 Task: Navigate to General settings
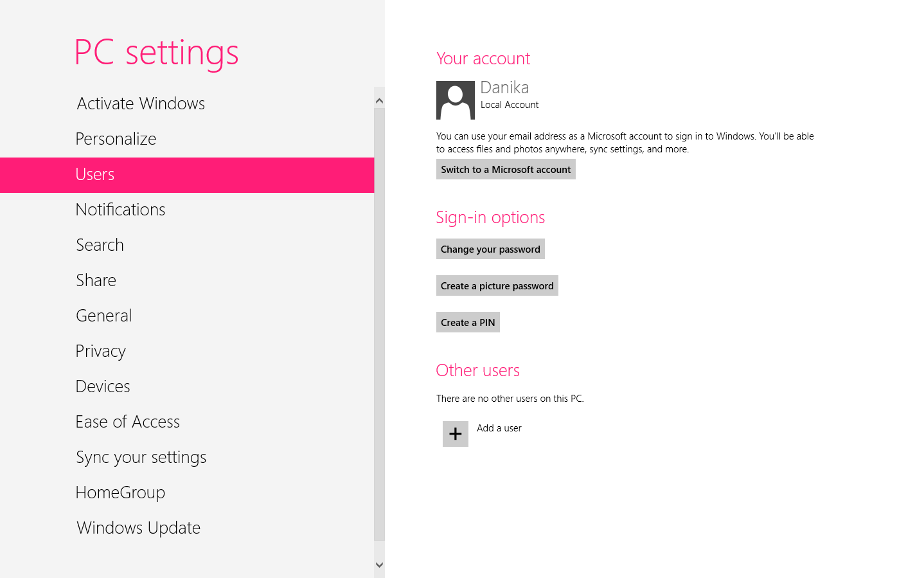103,316
